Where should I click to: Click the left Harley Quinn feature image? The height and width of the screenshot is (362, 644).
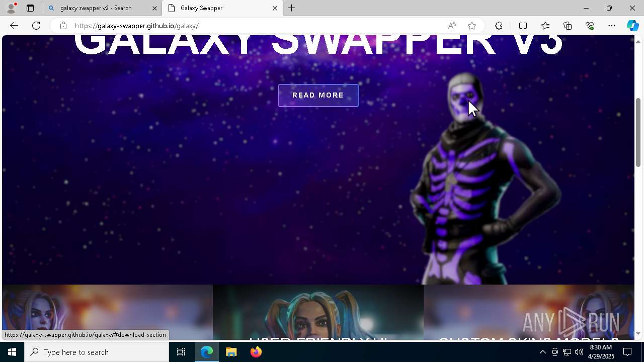click(107, 312)
